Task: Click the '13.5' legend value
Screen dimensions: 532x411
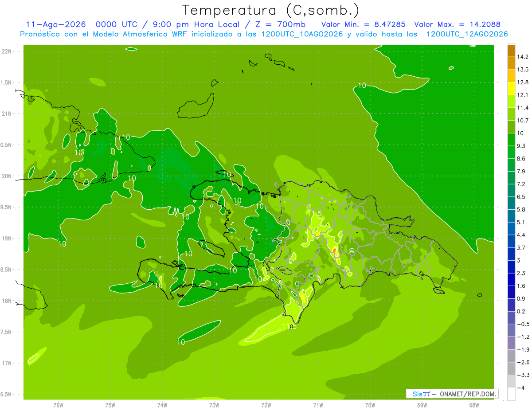Action: pos(523,70)
